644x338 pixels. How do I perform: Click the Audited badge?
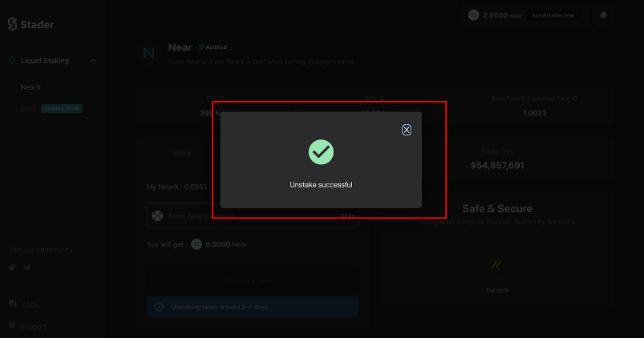[x=213, y=47]
